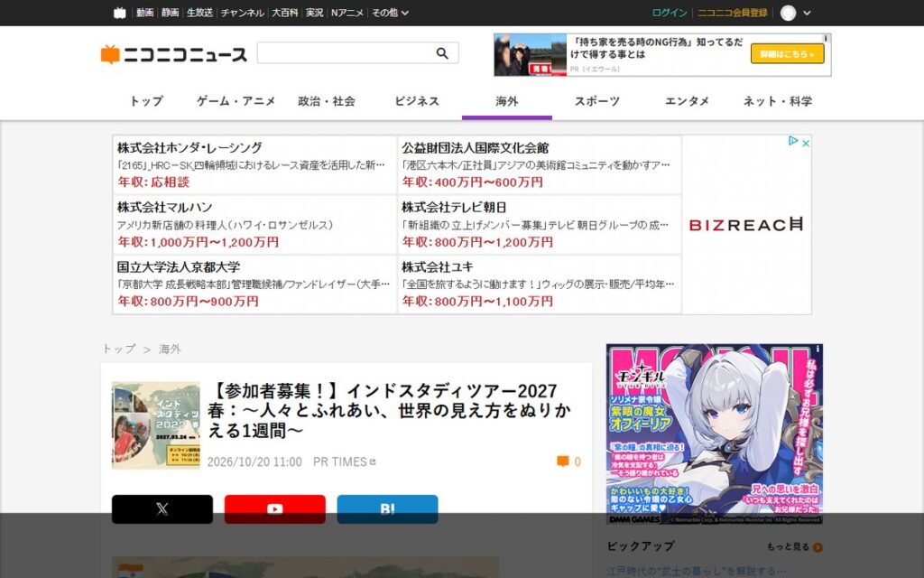Open the 持ち家を売る banner ad thumbnail

531,55
